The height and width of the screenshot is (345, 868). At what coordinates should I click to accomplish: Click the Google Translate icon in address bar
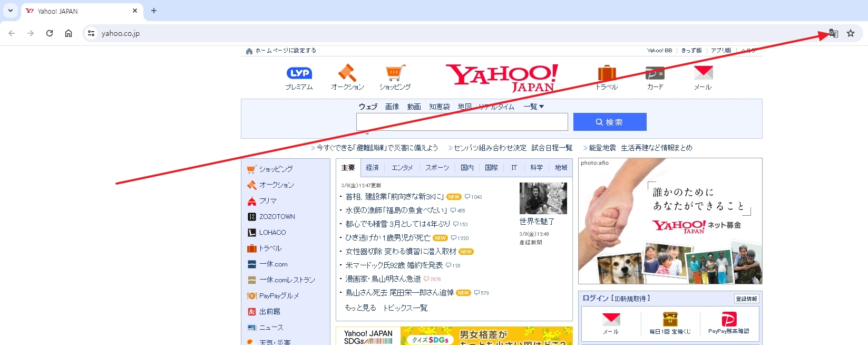(833, 33)
